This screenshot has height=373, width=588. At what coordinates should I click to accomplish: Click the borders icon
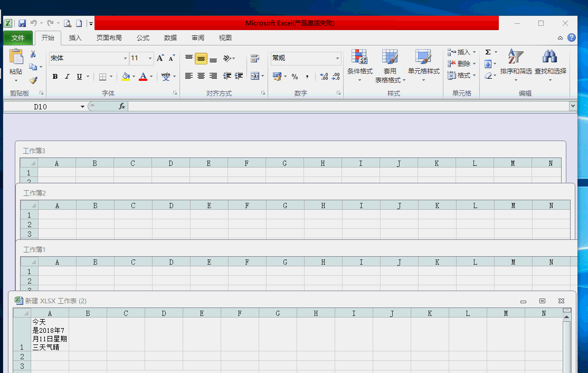click(x=102, y=77)
